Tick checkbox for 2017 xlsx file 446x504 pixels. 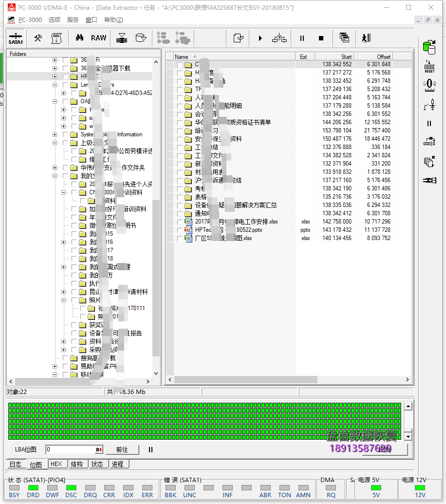click(180, 222)
